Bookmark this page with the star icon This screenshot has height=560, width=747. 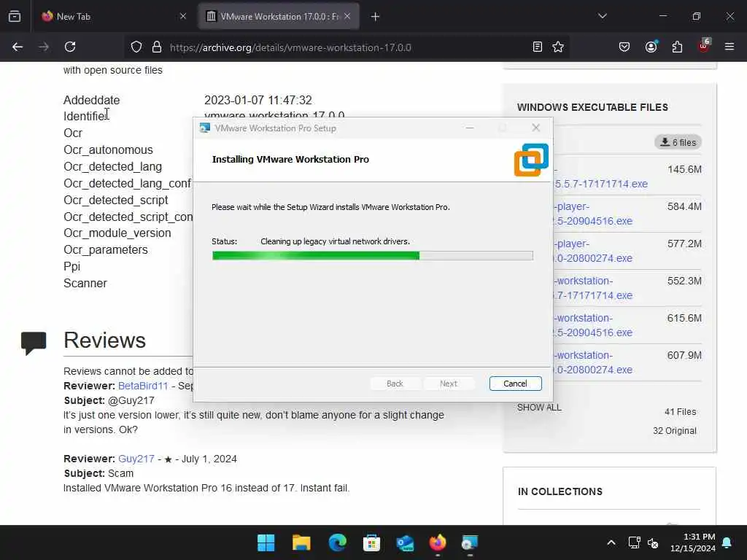click(x=558, y=47)
